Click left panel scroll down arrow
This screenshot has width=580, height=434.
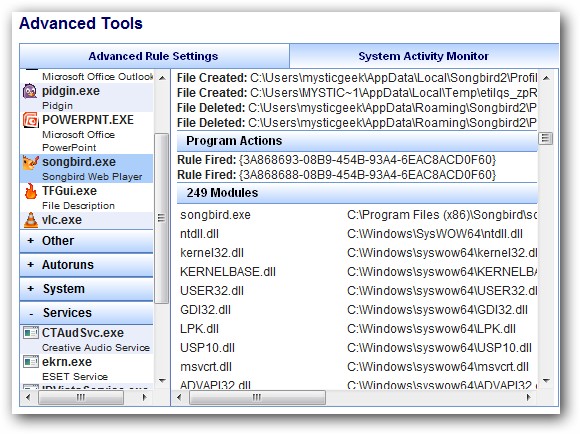coord(162,380)
